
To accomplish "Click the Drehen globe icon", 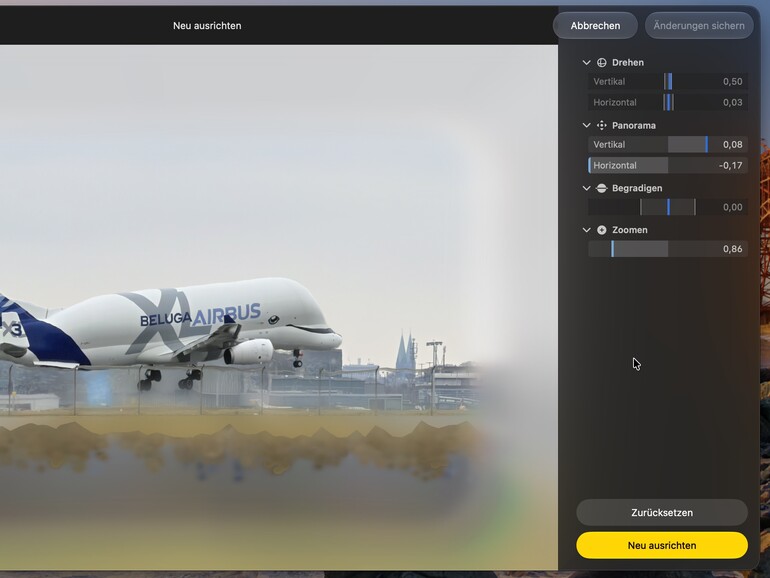I will click(602, 62).
